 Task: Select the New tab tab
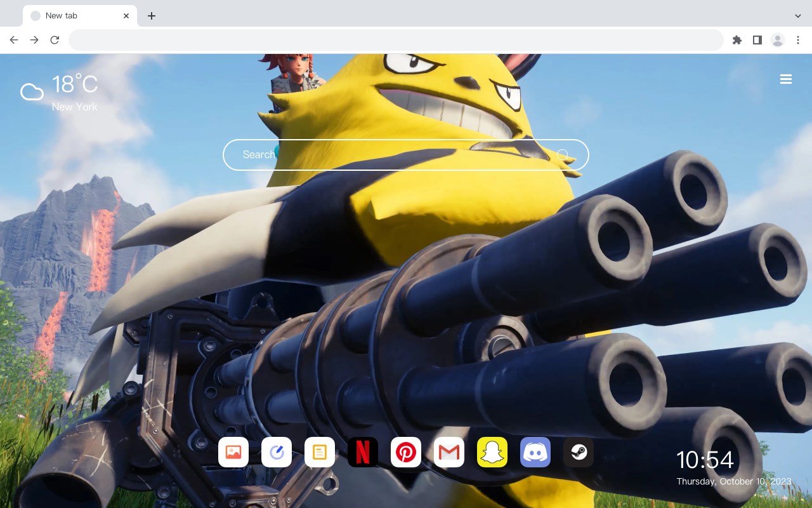pos(80,16)
